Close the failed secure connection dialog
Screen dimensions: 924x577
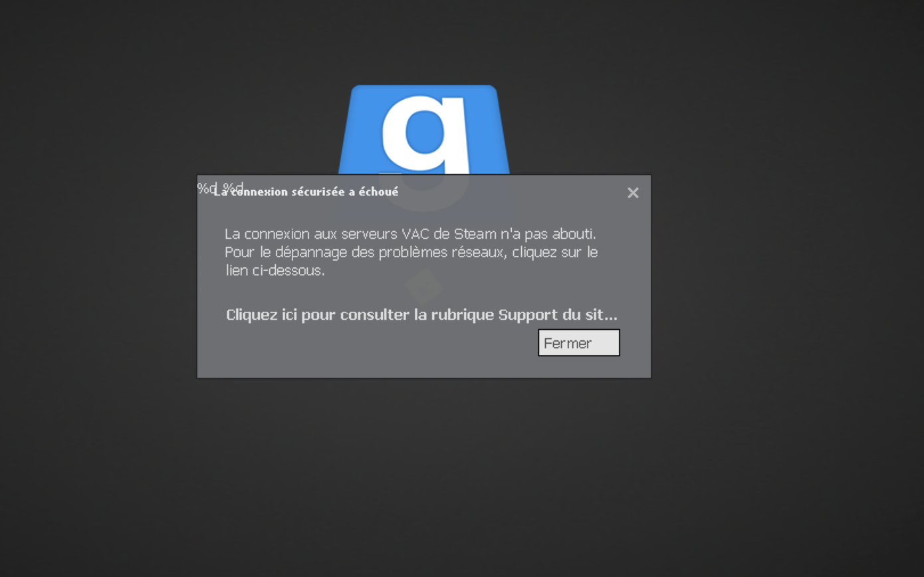click(633, 193)
